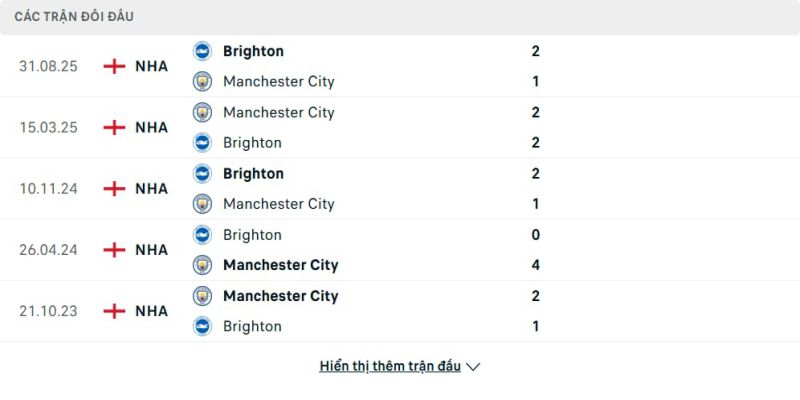Click Manchester City crest in the 26.04.24 match

tap(203, 265)
